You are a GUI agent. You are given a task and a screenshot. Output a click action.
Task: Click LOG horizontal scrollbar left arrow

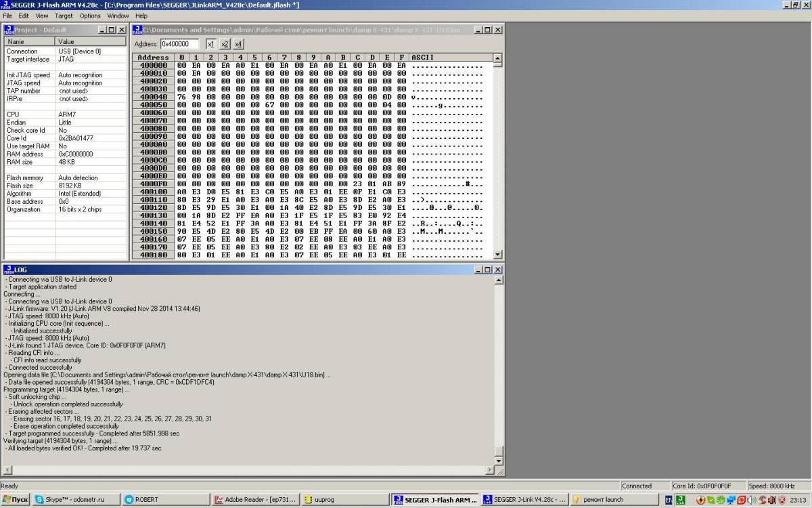7,470
